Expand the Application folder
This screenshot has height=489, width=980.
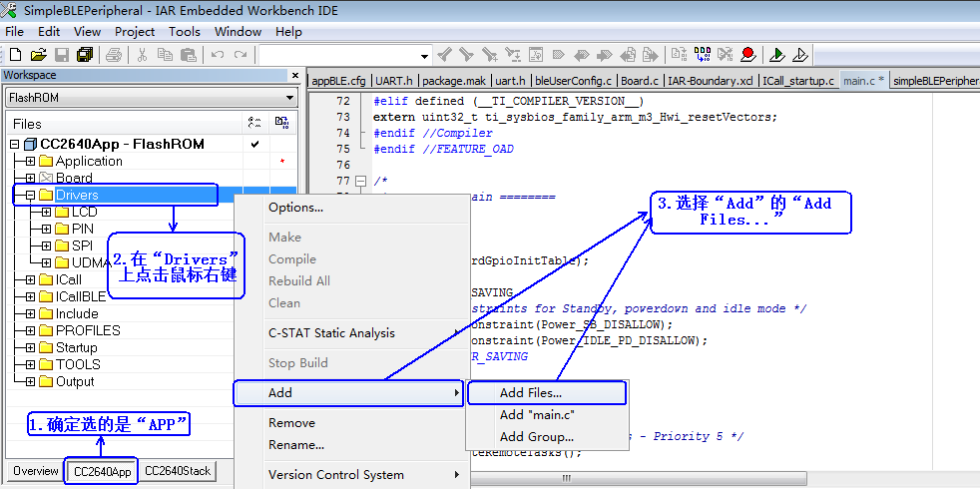tap(30, 162)
